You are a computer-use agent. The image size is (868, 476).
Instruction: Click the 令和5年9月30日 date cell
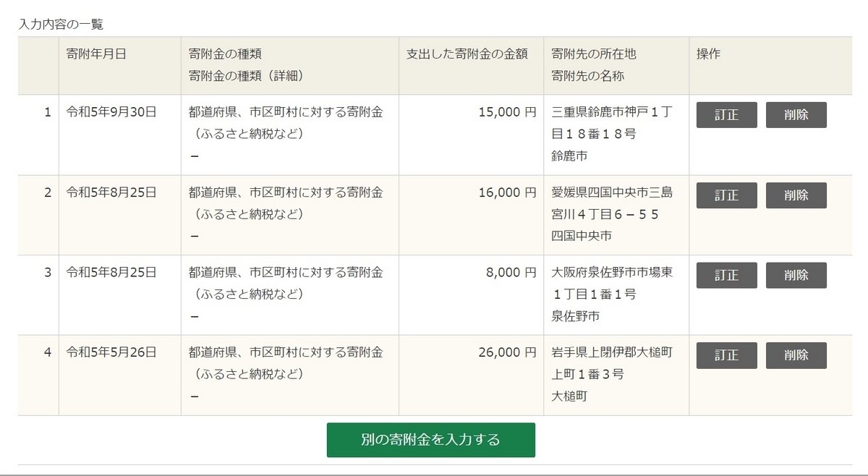click(x=119, y=135)
